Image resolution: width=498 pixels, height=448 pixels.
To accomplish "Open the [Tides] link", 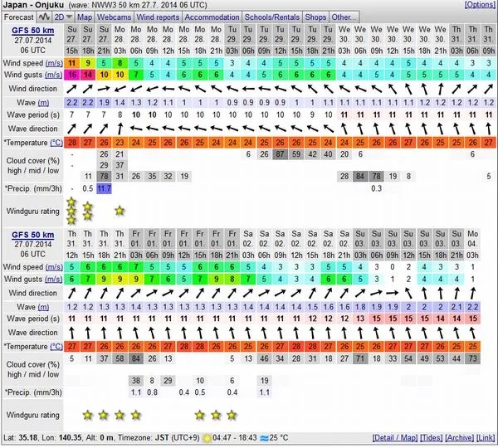I will coord(431,438).
